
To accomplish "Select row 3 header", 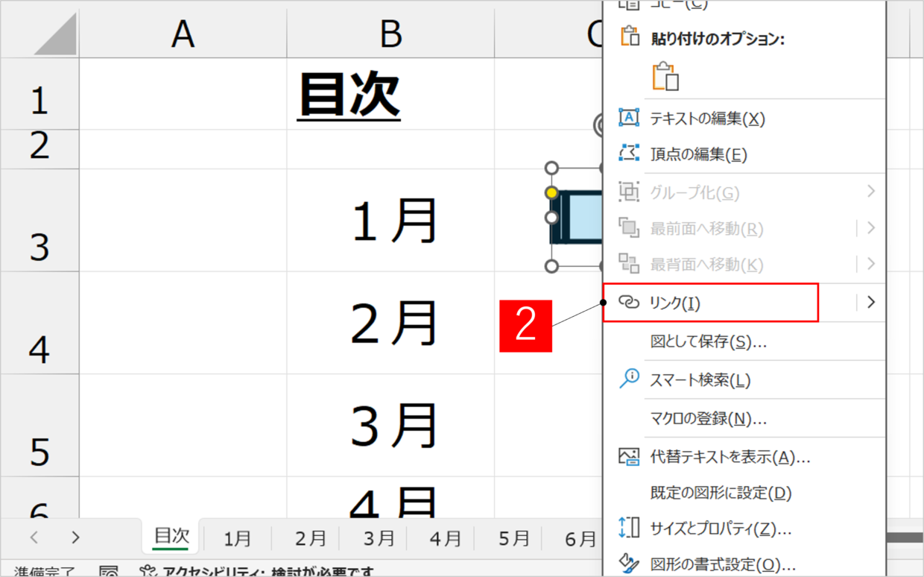I will (x=39, y=221).
